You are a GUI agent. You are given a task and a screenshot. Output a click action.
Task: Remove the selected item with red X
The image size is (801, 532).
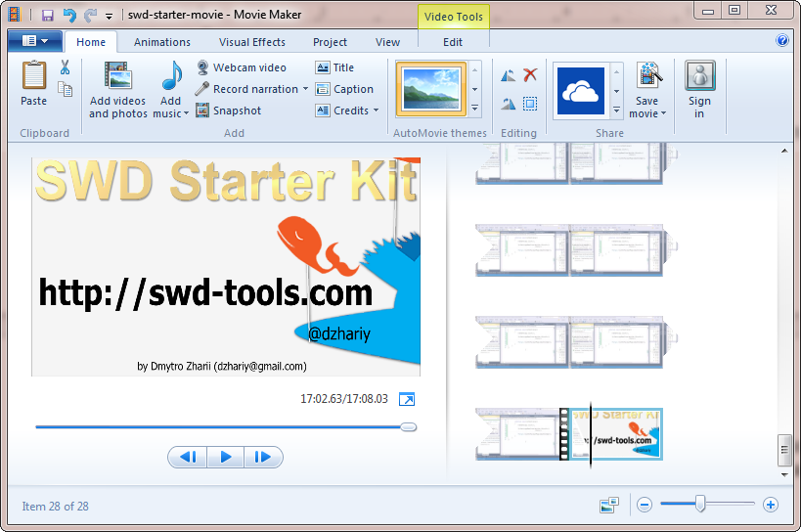click(x=530, y=75)
